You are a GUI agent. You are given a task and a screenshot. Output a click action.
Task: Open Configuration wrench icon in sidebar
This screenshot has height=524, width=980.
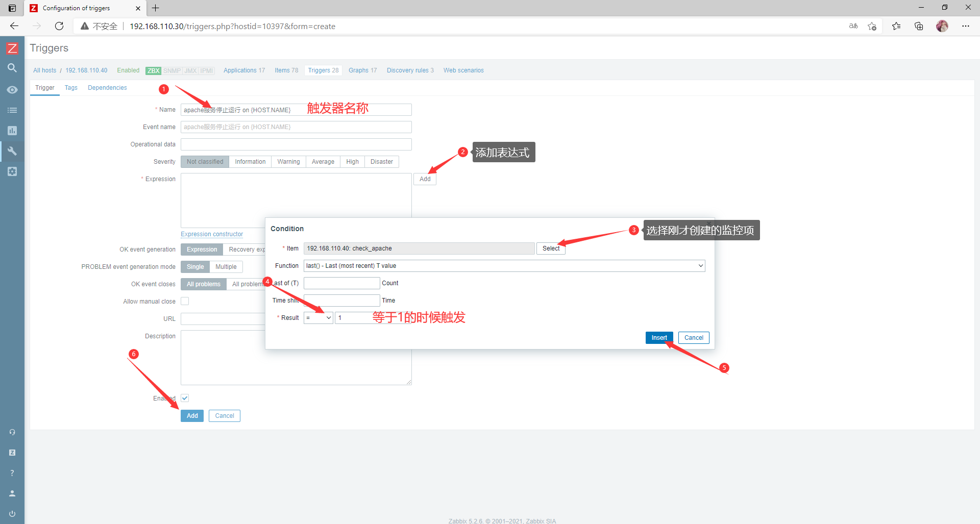click(12, 151)
